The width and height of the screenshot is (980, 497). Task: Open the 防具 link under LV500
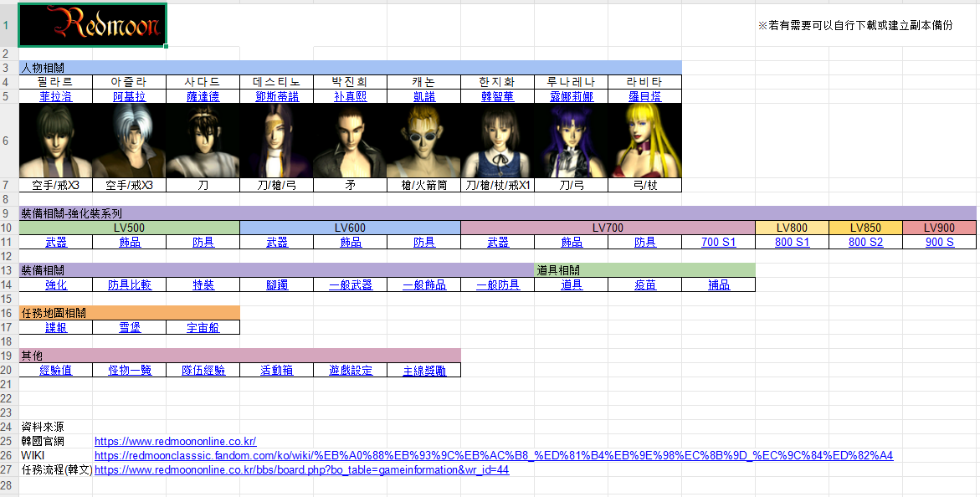click(x=203, y=243)
